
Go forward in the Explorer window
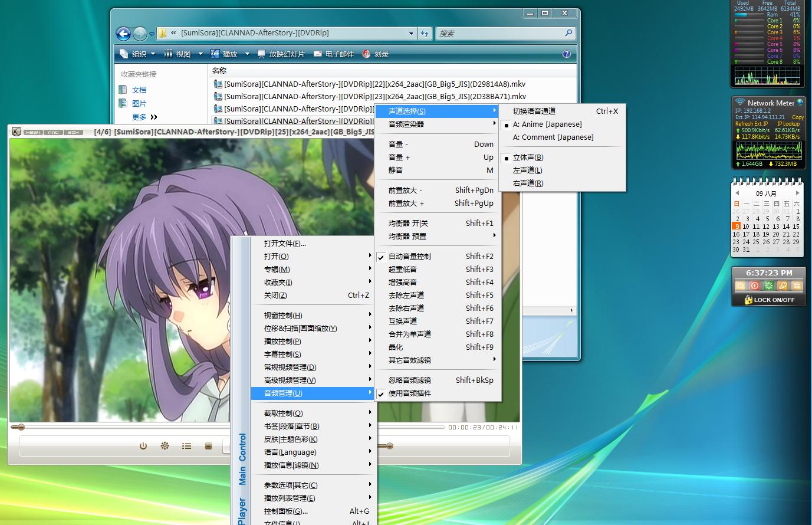coord(140,34)
